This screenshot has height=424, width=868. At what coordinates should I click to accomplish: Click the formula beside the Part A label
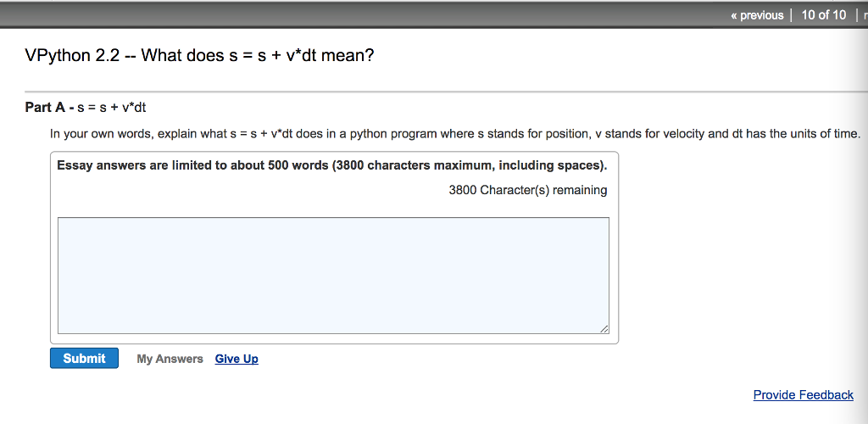click(112, 108)
